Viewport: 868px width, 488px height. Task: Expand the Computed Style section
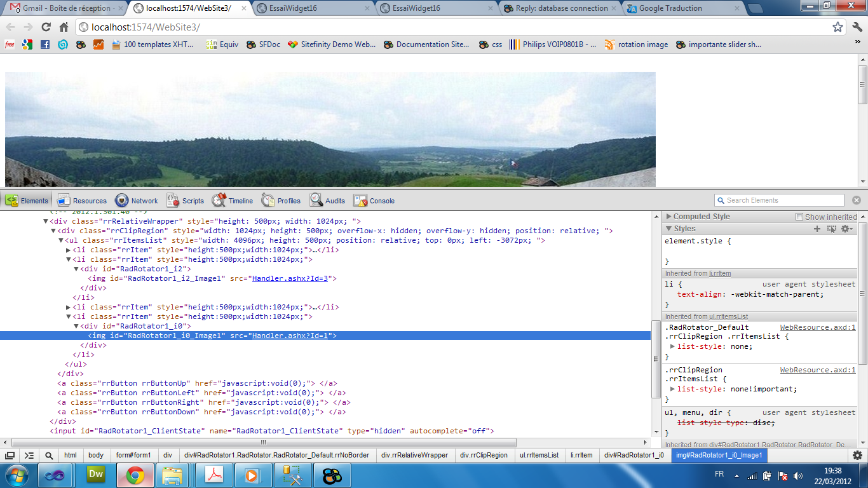[669, 217]
